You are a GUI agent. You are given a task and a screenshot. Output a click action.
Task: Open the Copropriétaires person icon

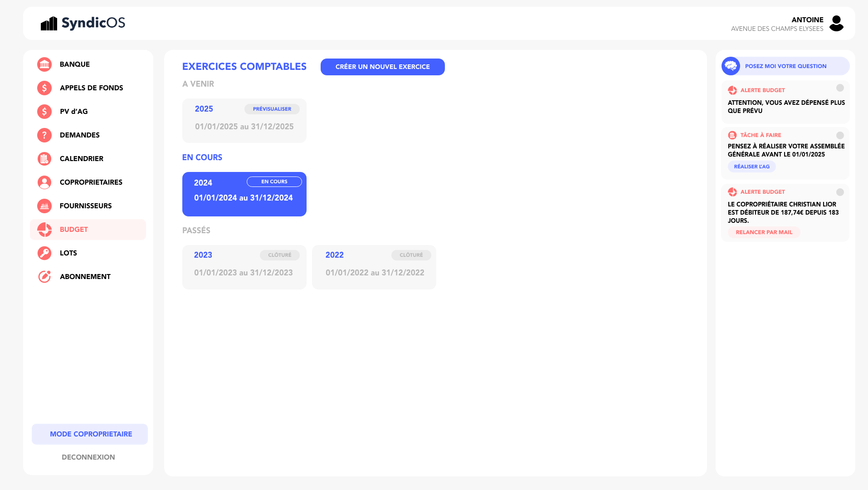[x=44, y=182]
